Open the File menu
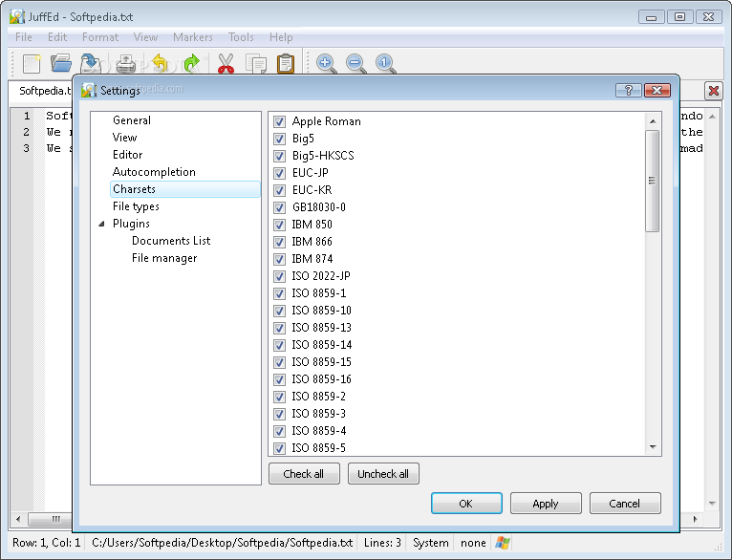Viewport: 732px width, 560px height. pyautogui.click(x=24, y=37)
